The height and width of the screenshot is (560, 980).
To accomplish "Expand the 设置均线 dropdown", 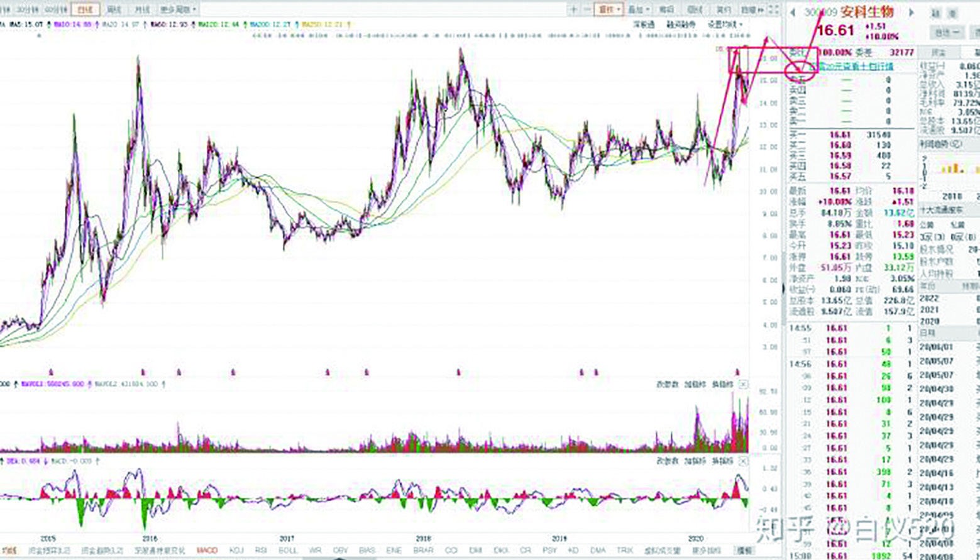I will point(725,25).
